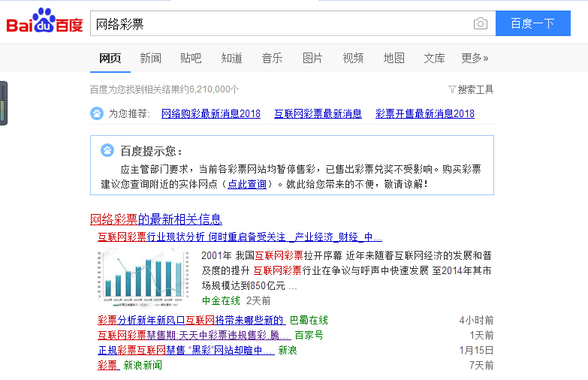Open suggested link 彩票开售最新消息2018
588x380 pixels.
(425, 113)
